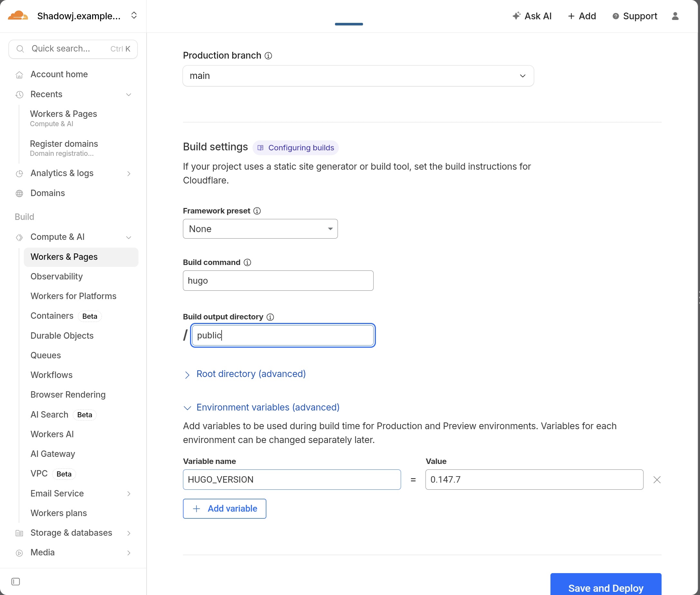Viewport: 700px width, 595px height.
Task: Open the Production branch dropdown
Action: (x=358, y=76)
